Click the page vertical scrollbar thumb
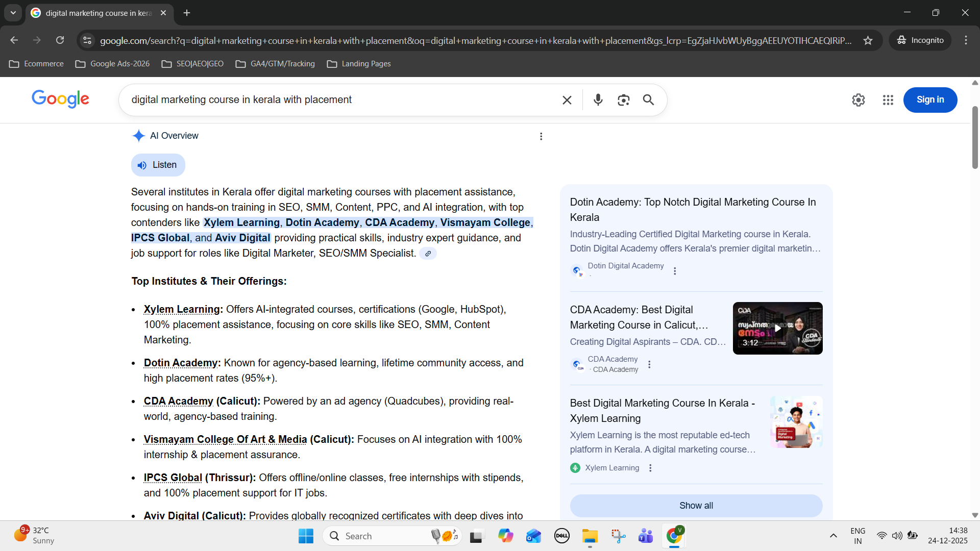The height and width of the screenshot is (551, 980). (x=975, y=137)
